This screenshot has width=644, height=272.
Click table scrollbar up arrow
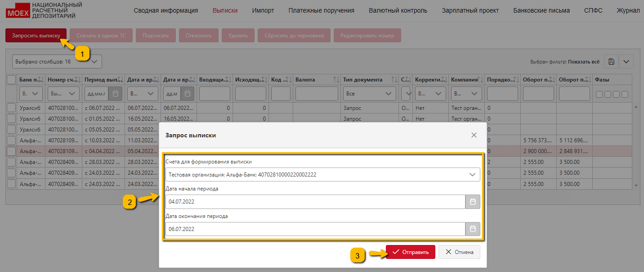[635, 107]
